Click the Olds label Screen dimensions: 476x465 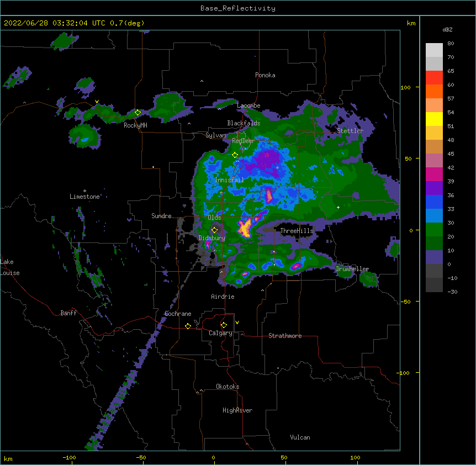tap(214, 218)
